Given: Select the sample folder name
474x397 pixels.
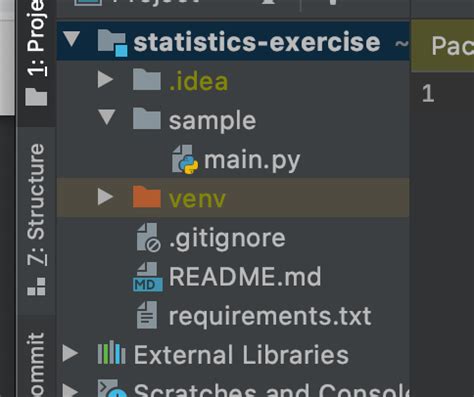Looking at the screenshot, I should 212,121.
